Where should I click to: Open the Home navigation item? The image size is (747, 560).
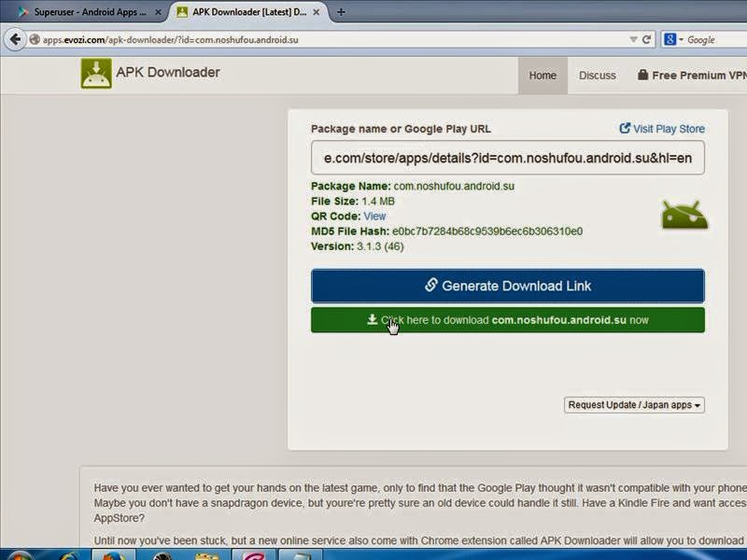point(543,76)
